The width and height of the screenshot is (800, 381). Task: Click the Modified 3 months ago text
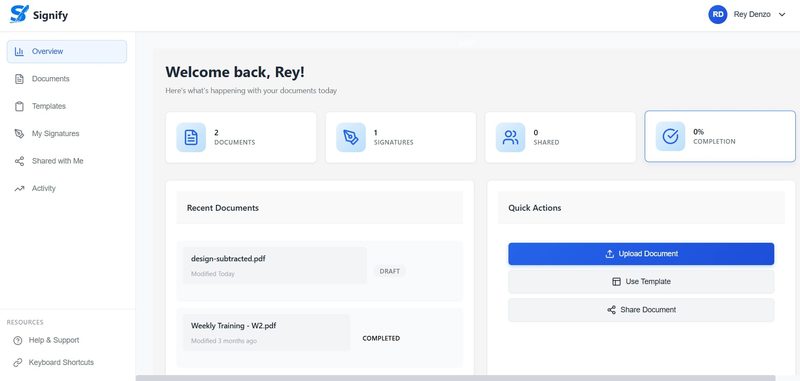click(x=224, y=341)
